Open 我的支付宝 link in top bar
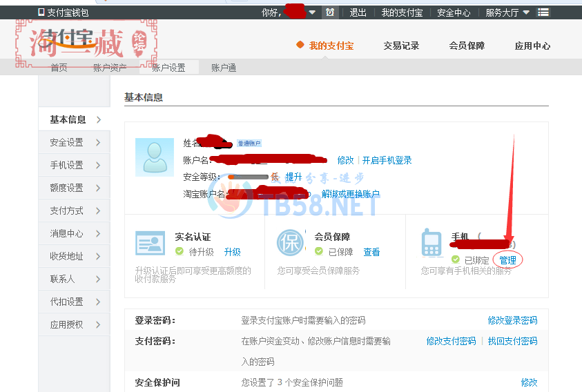 (402, 12)
